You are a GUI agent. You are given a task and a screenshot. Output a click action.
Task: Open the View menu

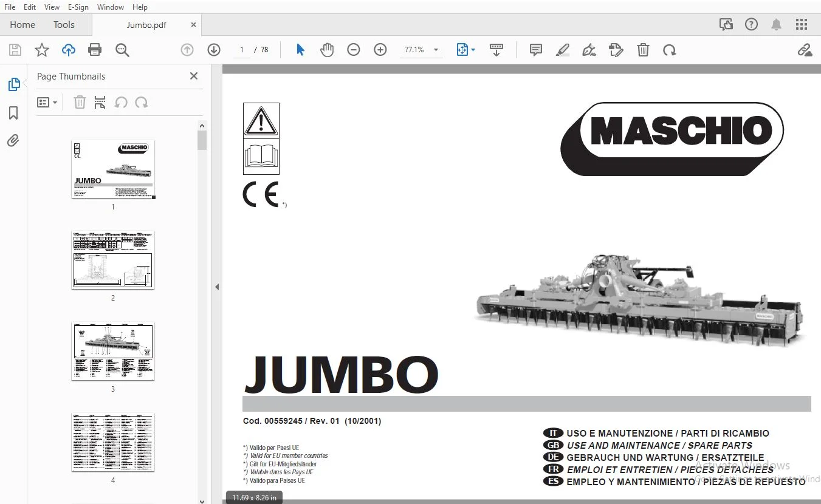click(52, 7)
